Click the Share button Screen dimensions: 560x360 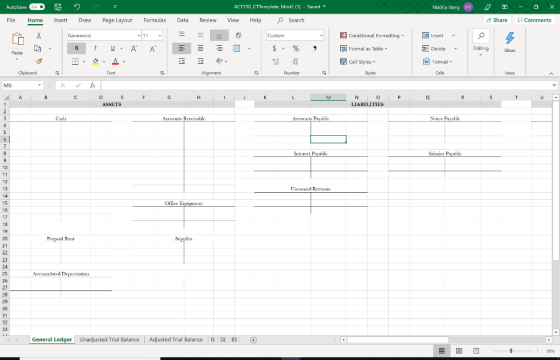pos(496,20)
